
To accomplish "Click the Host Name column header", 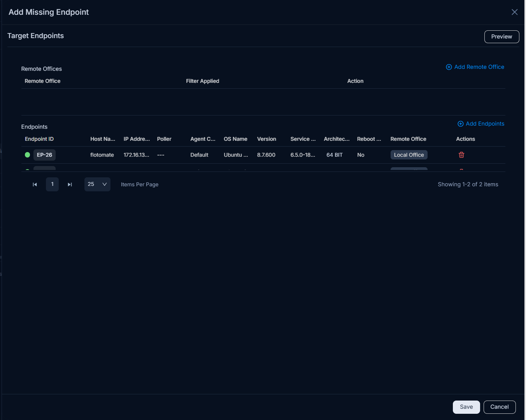I will (x=103, y=139).
